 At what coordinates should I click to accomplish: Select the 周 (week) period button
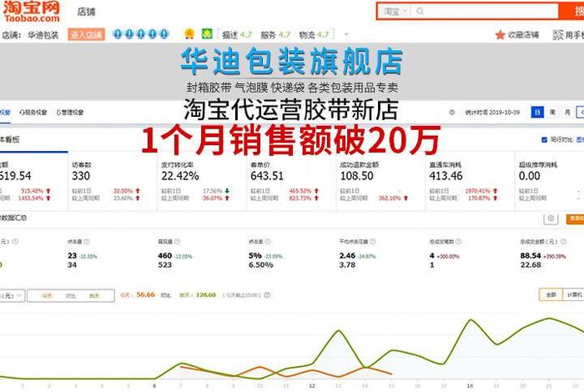click(552, 112)
